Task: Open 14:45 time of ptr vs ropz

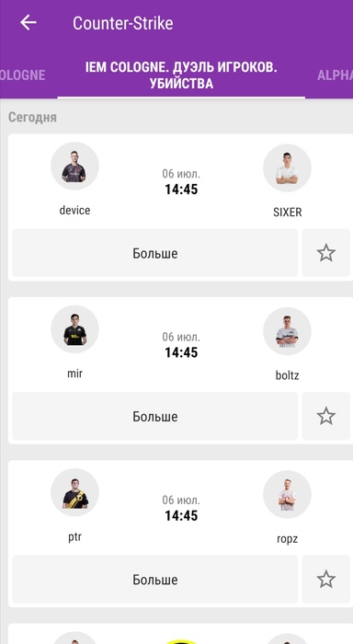Action: tap(181, 515)
